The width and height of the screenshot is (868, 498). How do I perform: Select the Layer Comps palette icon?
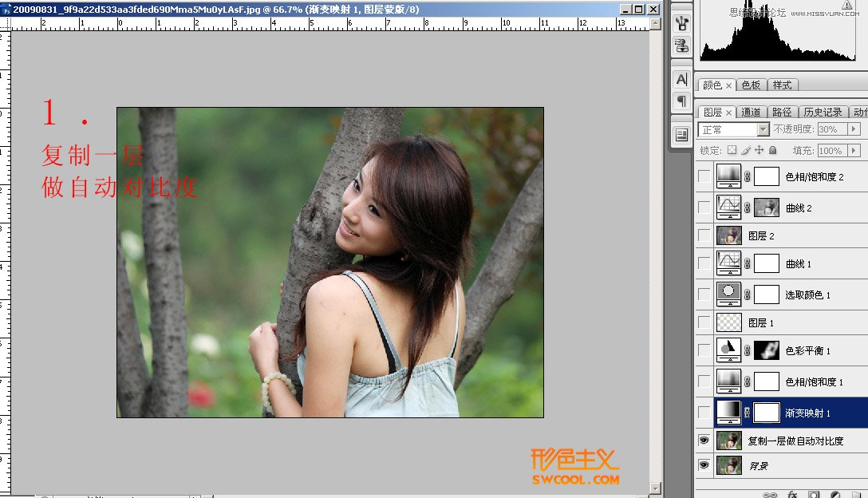coord(680,134)
